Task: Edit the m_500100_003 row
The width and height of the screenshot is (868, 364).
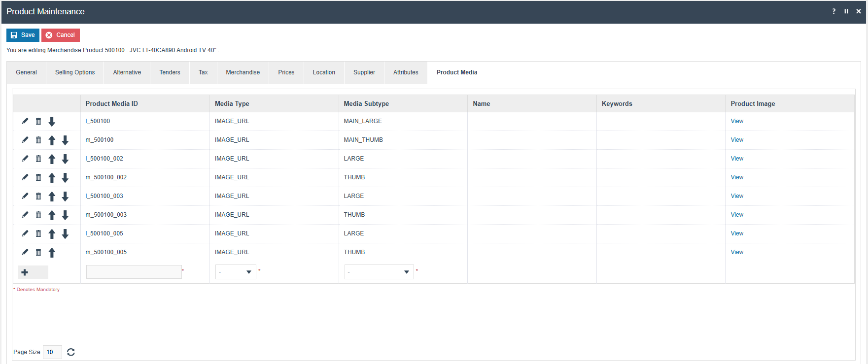Action: coord(25,215)
